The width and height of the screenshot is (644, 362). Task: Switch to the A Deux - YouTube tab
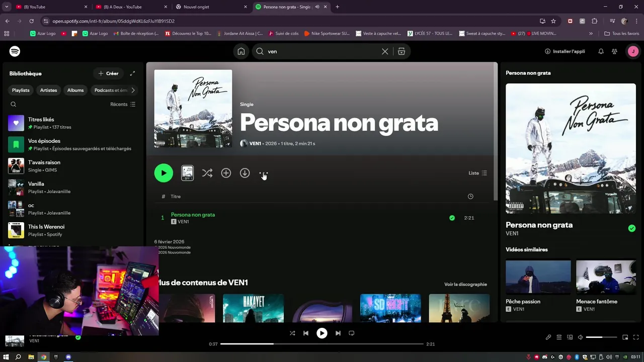tap(131, 7)
